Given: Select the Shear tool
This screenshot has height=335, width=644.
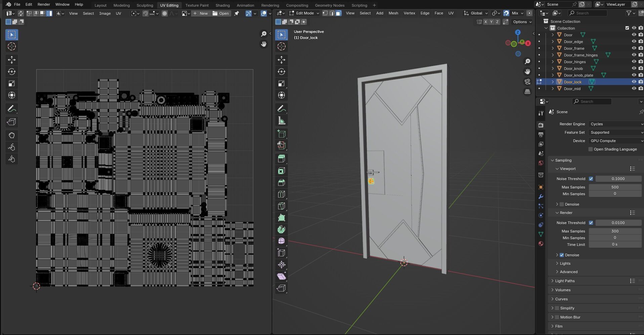Looking at the screenshot, I should (x=282, y=277).
